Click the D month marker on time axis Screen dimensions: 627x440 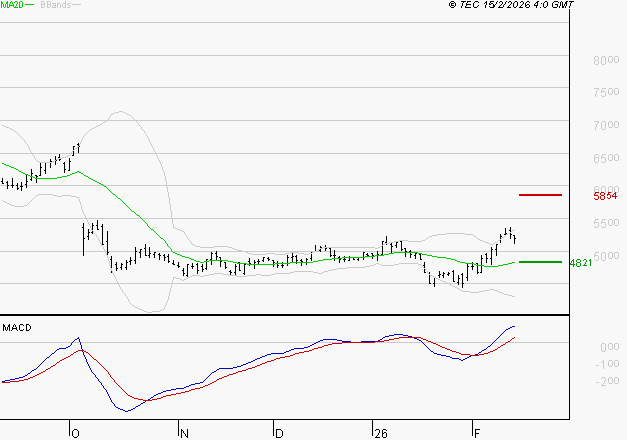[280, 433]
